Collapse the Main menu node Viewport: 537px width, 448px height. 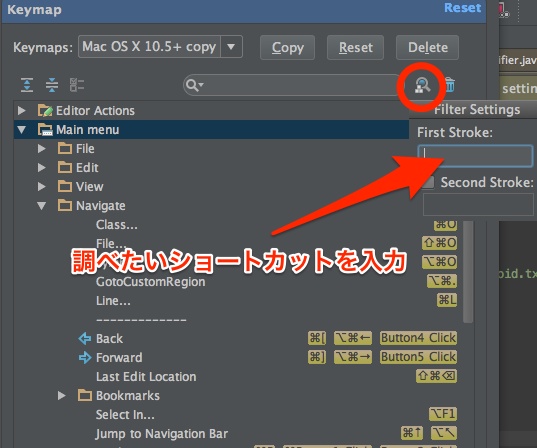tap(22, 130)
